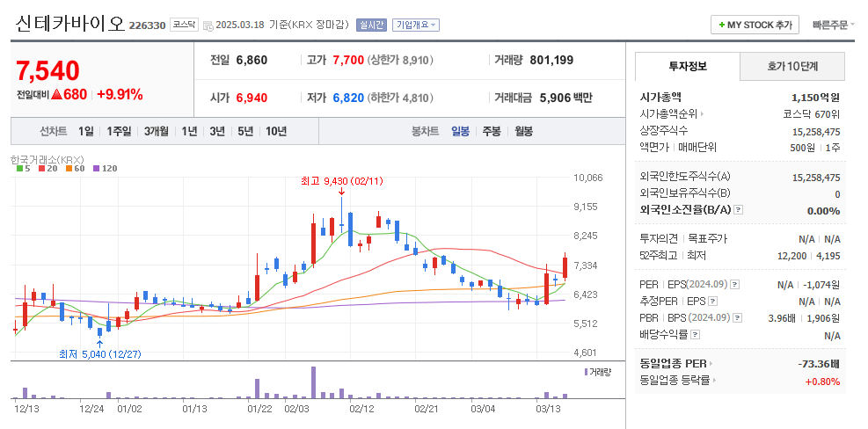This screenshot has height=429, width=868.
Task: Click the 한국거래소(KRX) chart label
Action: (47, 159)
